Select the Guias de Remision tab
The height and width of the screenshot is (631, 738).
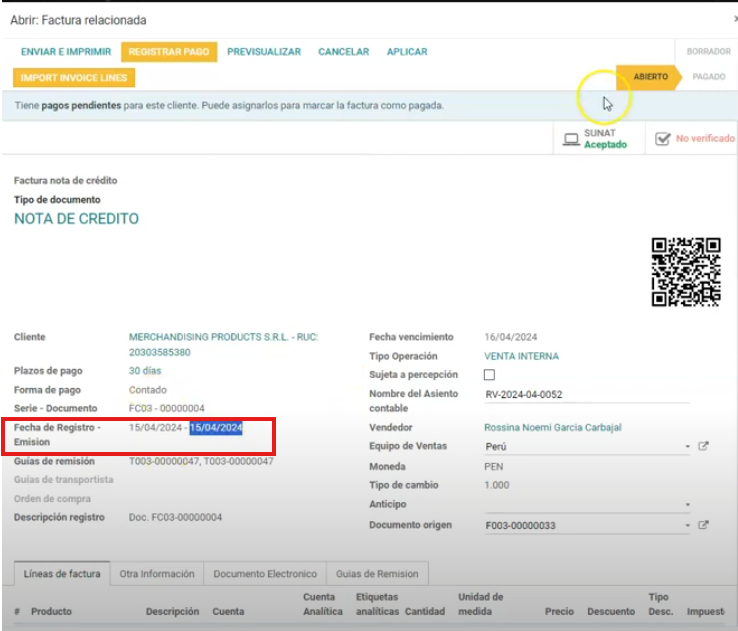377,574
